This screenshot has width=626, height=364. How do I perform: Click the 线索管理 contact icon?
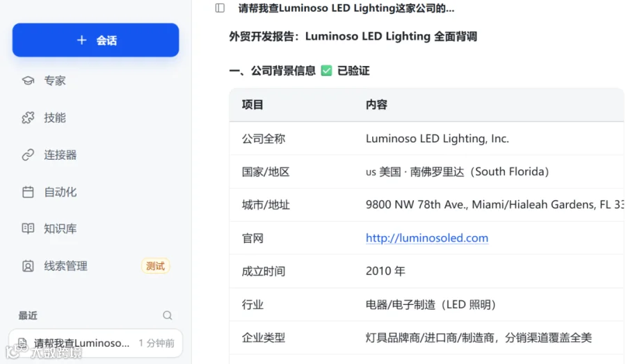click(x=28, y=266)
